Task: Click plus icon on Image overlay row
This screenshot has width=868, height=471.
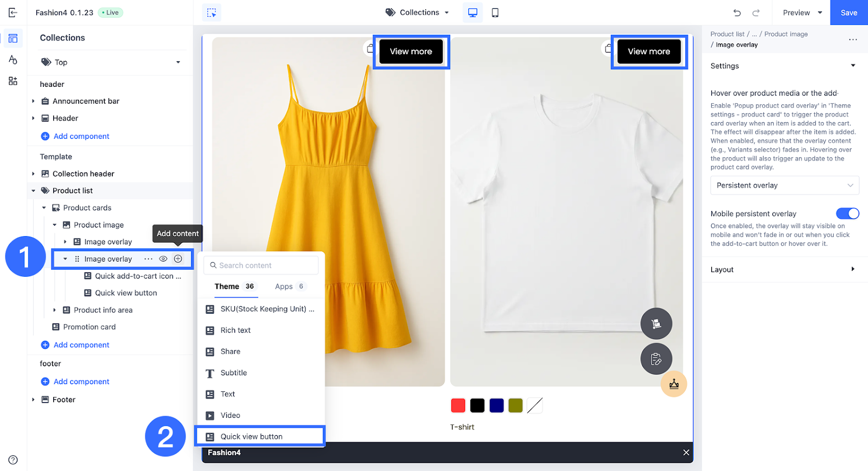Action: click(178, 259)
